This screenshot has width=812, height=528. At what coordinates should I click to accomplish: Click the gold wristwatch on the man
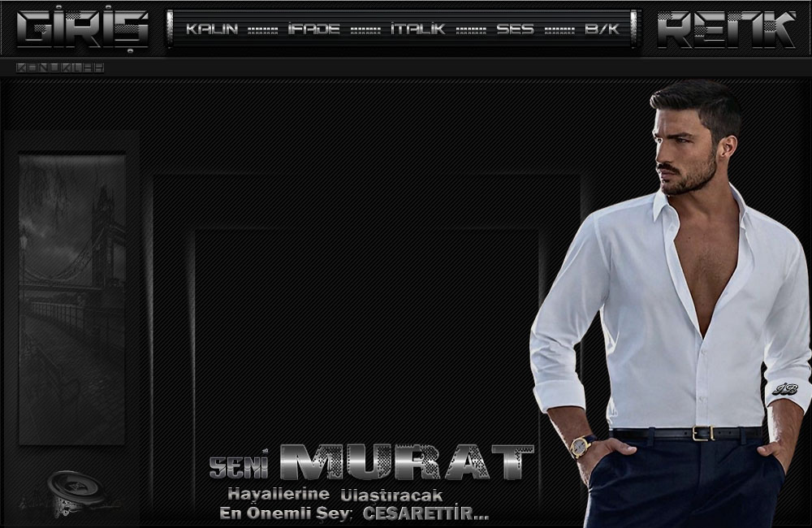click(581, 446)
